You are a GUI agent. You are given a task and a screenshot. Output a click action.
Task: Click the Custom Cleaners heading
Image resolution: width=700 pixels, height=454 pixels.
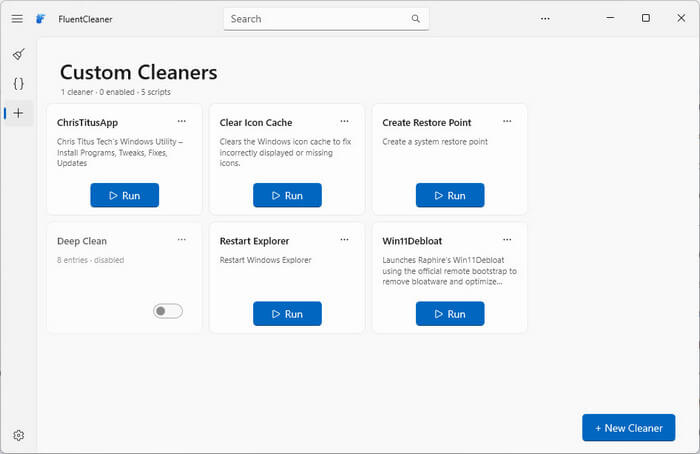[138, 72]
